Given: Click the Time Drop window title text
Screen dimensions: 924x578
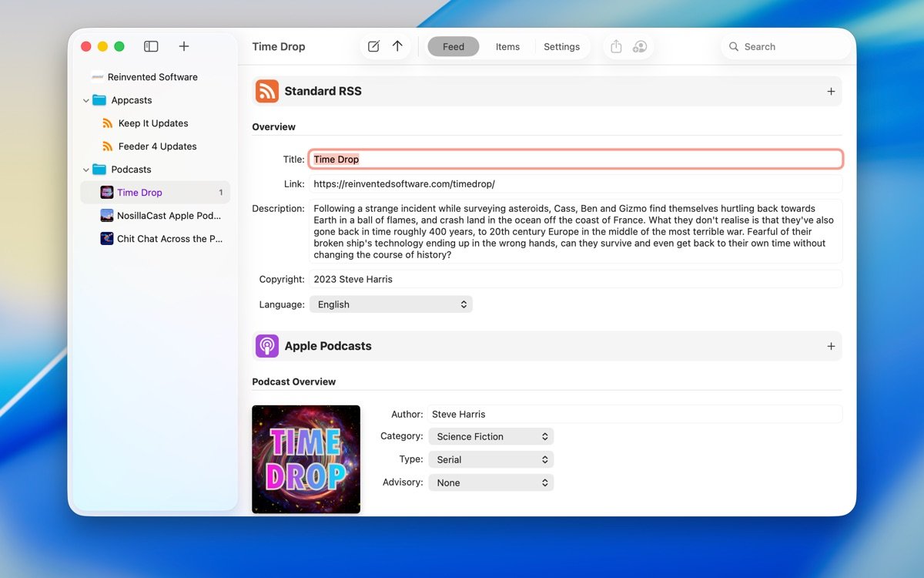Looking at the screenshot, I should pyautogui.click(x=279, y=47).
